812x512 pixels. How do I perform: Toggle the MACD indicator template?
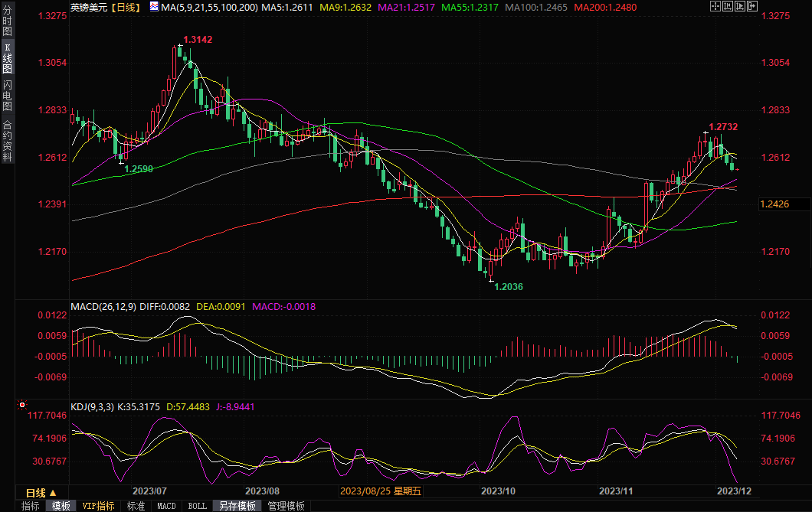pos(166,506)
